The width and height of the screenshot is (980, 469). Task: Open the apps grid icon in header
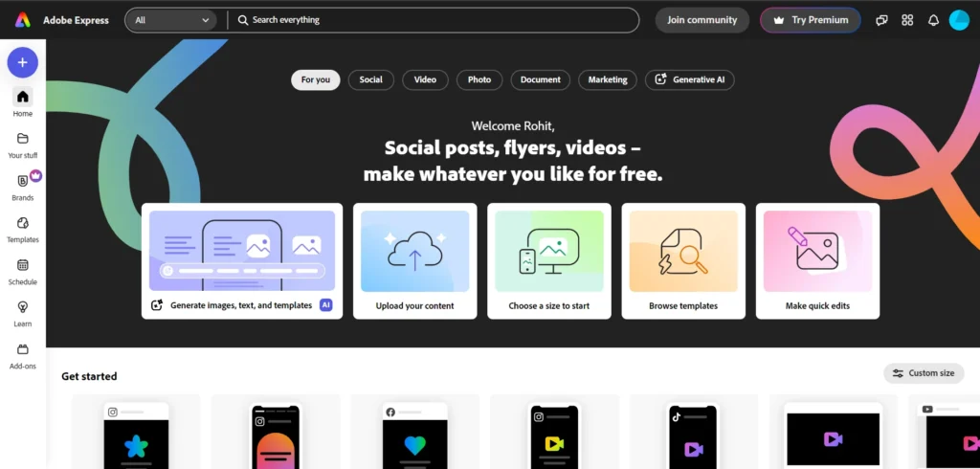tap(907, 20)
